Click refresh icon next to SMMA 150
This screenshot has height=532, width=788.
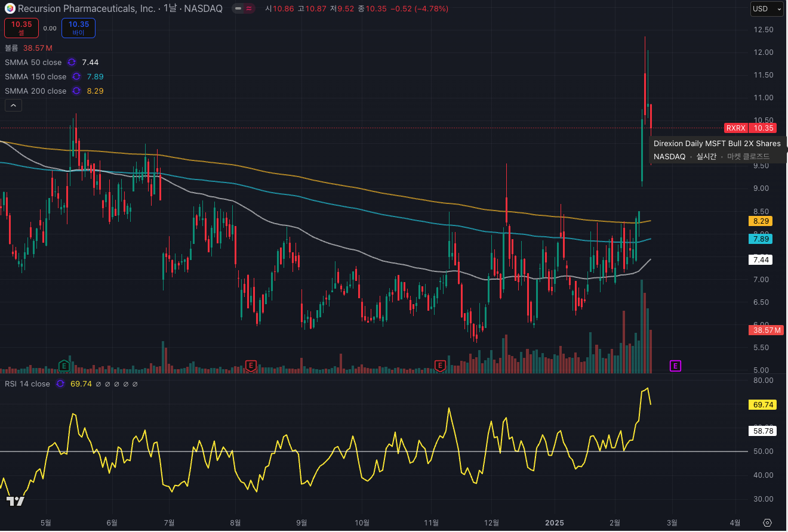click(x=76, y=76)
